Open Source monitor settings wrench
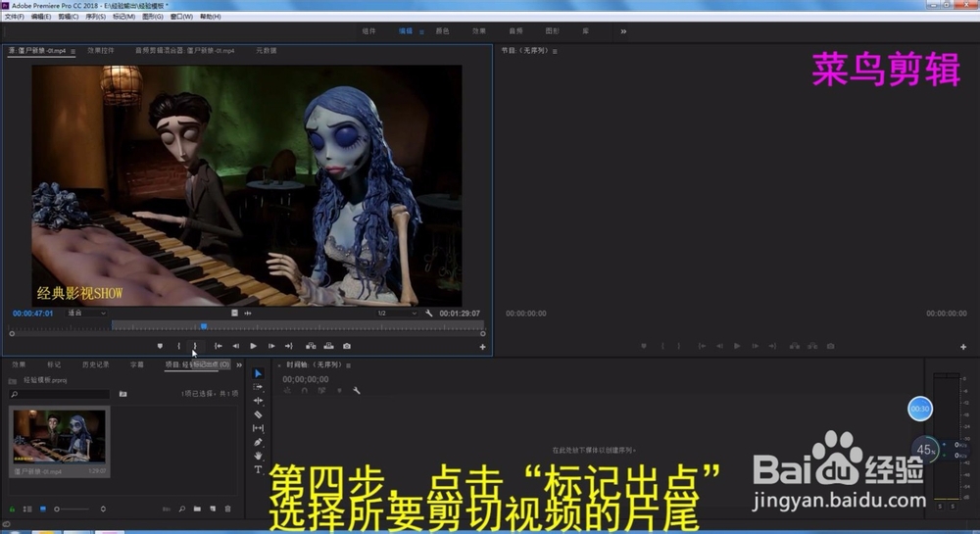The width and height of the screenshot is (980, 534). [429, 313]
